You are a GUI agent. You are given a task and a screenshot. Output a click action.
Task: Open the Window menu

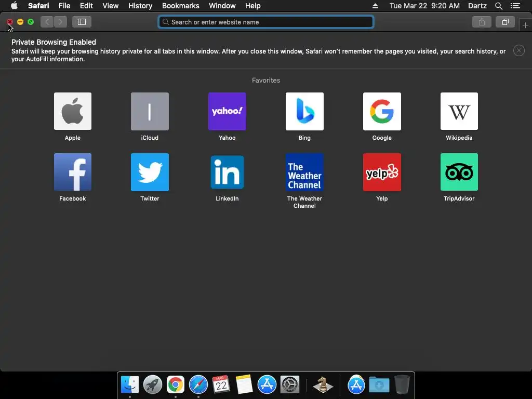coord(222,6)
